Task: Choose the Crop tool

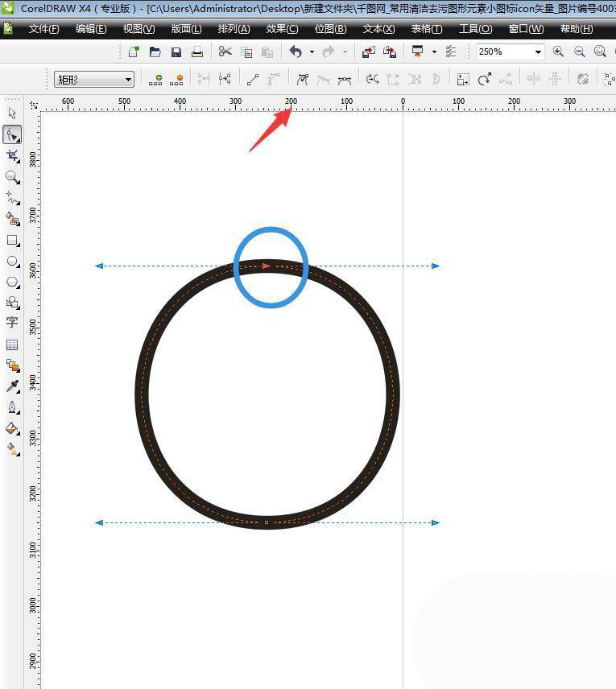Action: coord(12,155)
